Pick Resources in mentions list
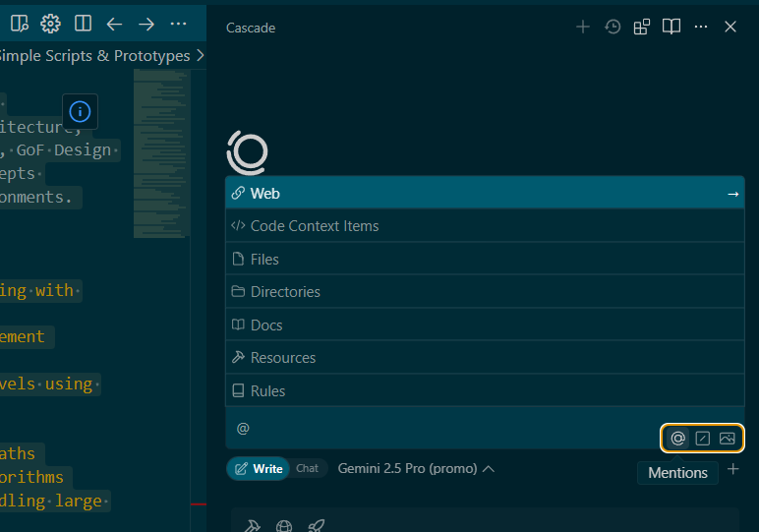The width and height of the screenshot is (759, 532). click(485, 358)
